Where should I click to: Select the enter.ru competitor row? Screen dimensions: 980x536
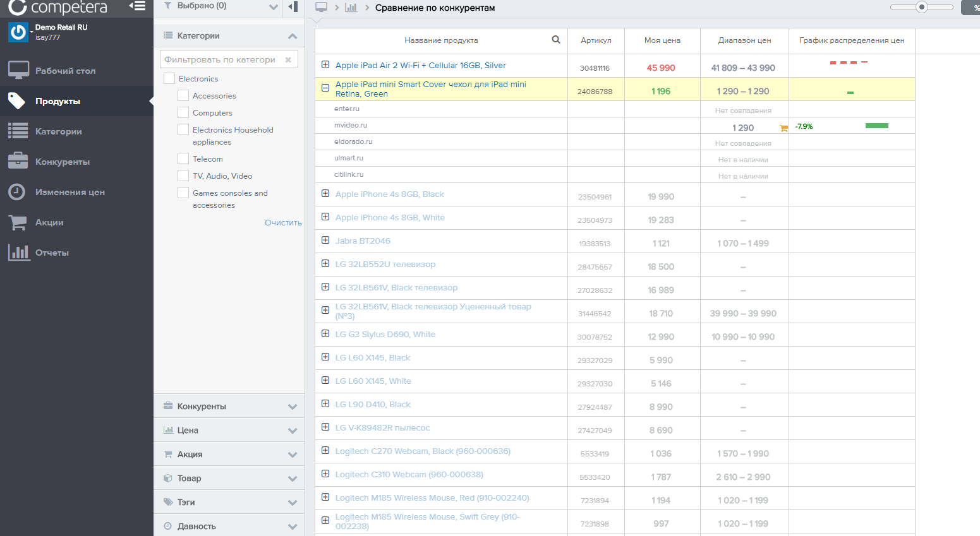(615, 109)
